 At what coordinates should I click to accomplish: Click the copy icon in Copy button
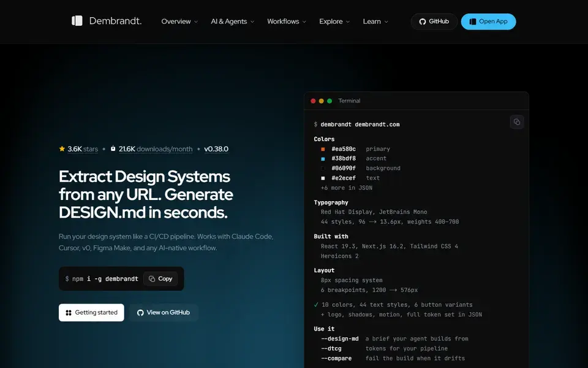coord(152,278)
